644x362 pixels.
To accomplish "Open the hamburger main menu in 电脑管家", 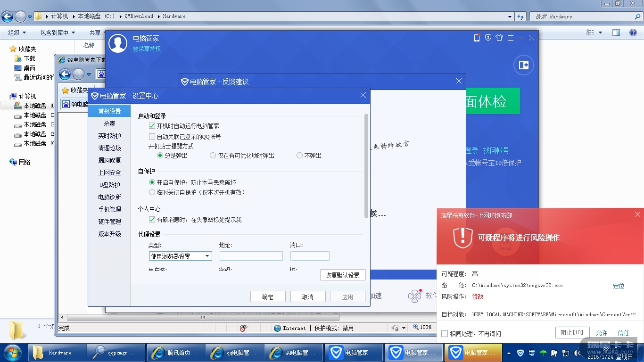I will coord(511,38).
